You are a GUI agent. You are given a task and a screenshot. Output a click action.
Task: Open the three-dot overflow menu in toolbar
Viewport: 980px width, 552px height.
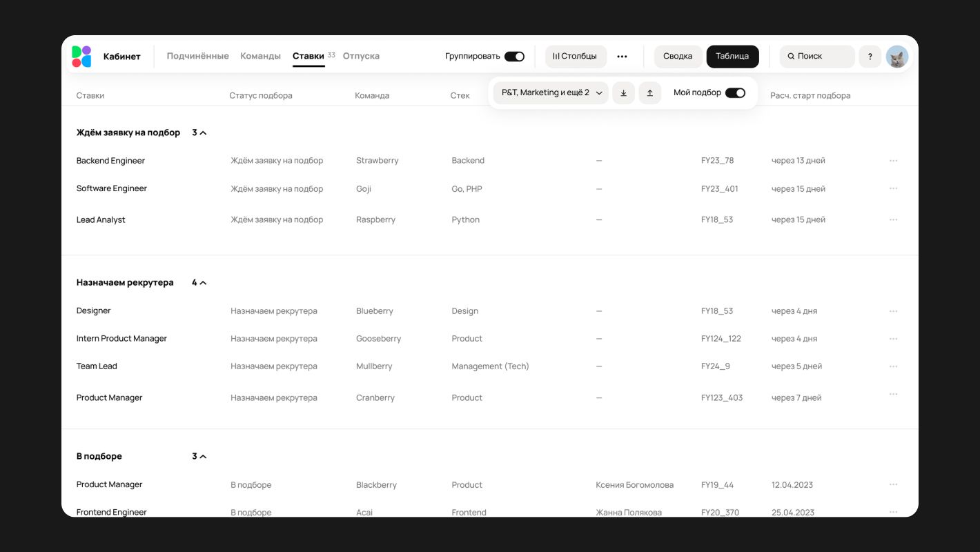point(622,57)
